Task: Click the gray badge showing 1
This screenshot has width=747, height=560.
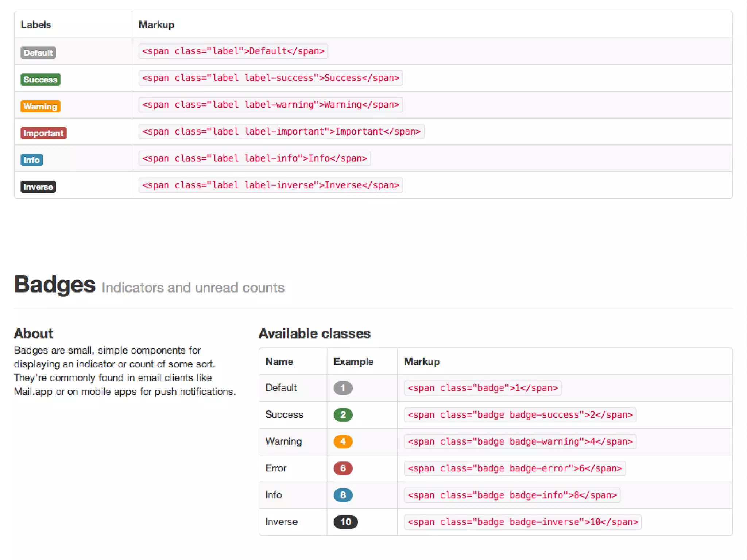Action: coord(342,388)
